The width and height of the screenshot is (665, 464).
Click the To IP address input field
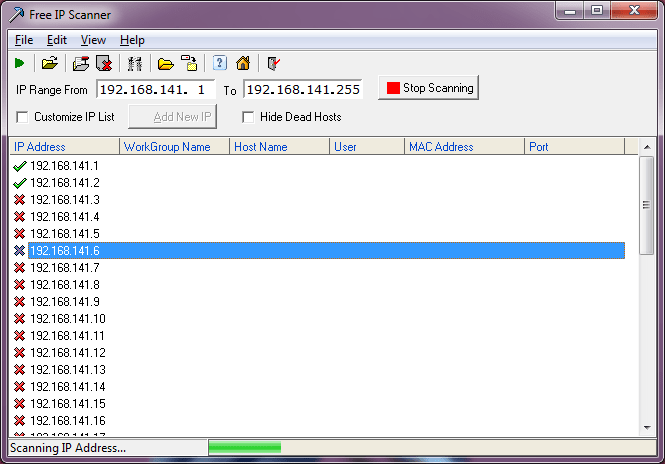[303, 89]
